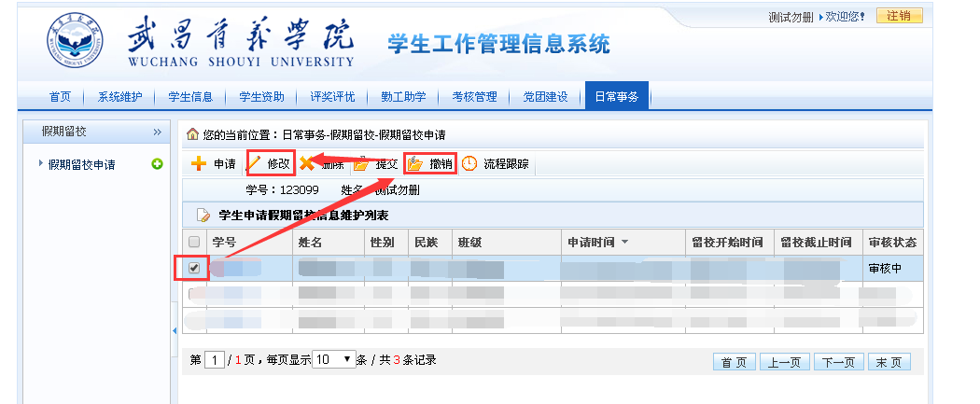Collapse sidebar using left splitter arrow

click(175, 330)
